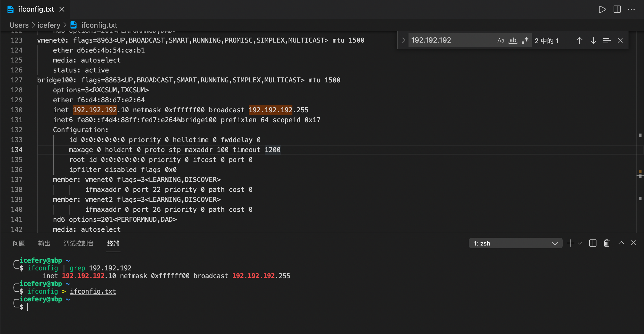644x334 pixels.
Task: Enable regular expression search toggle
Action: coord(525,40)
